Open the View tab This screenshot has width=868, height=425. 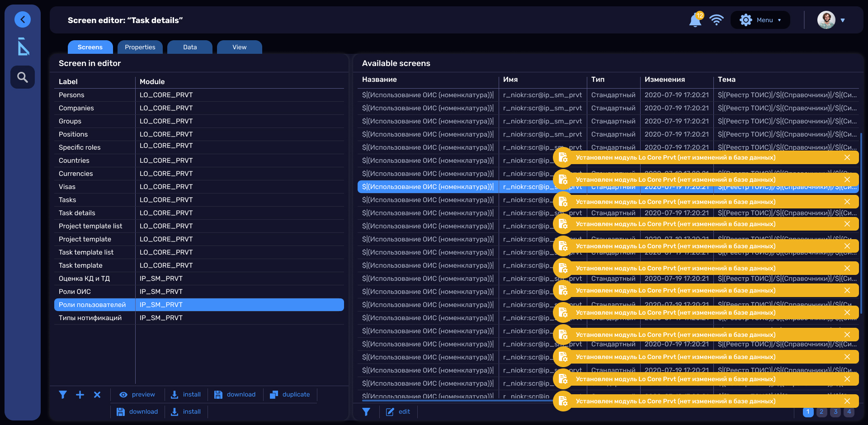pos(240,47)
